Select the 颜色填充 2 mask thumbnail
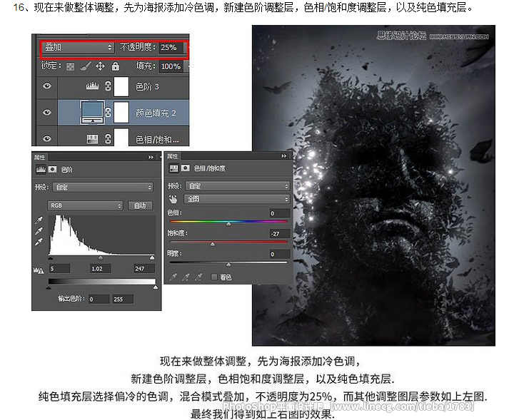514x420 pixels. click(121, 113)
